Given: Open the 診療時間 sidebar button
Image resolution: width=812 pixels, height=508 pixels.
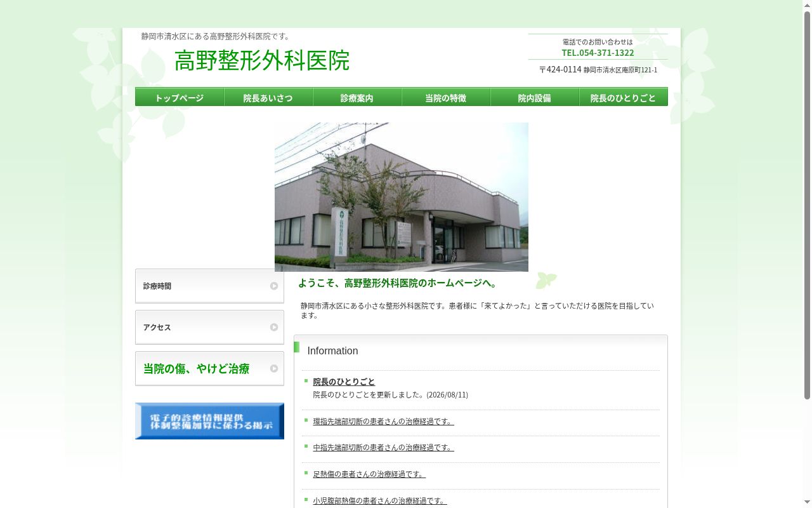Looking at the screenshot, I should tap(209, 286).
